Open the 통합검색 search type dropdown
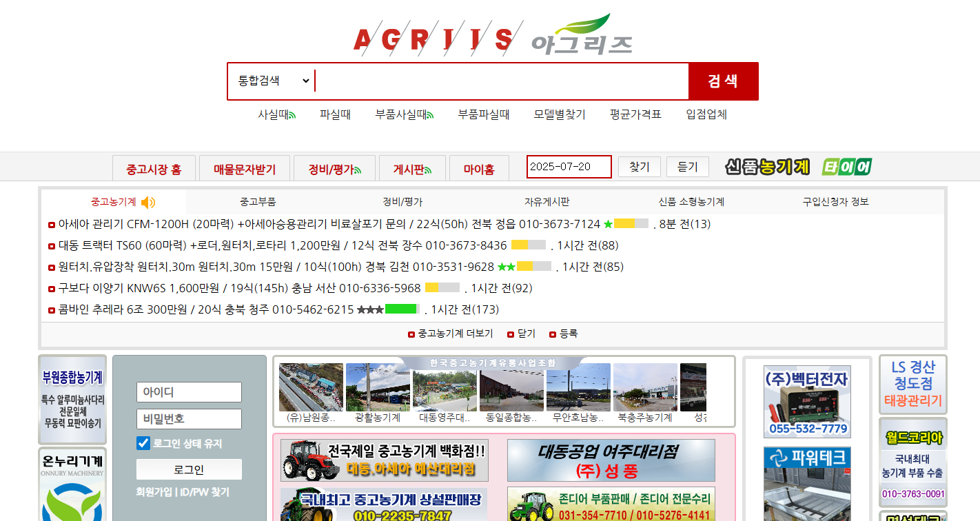The width and height of the screenshot is (980, 521). (274, 81)
